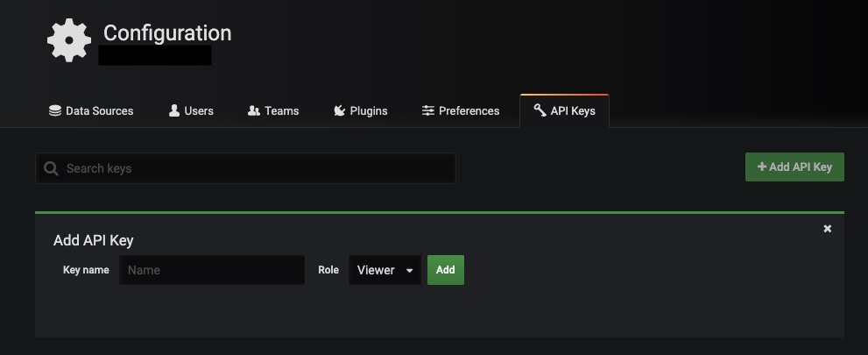
Task: Switch to the Data Sources tab
Action: (91, 111)
